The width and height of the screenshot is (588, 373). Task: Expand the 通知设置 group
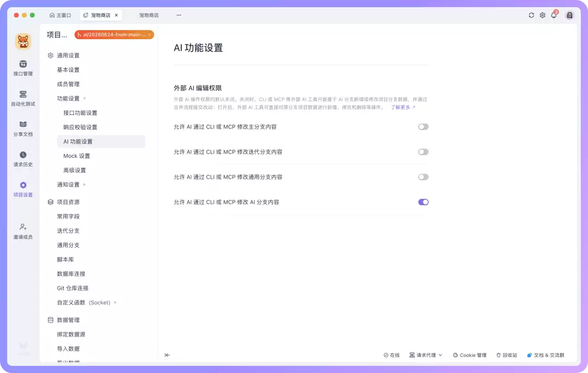click(x=84, y=185)
